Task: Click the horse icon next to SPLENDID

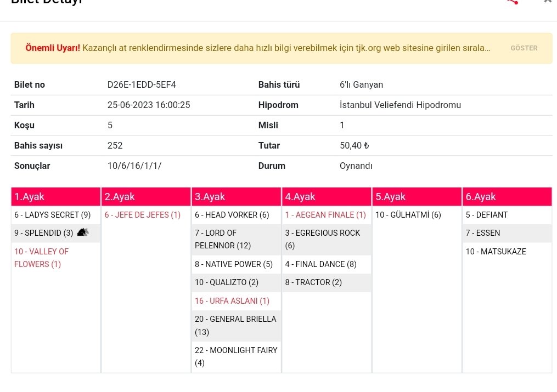Action: pos(83,232)
